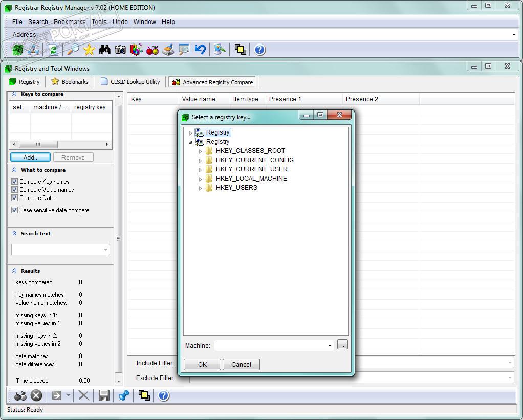Click the blue undo arrow icon
523x420 pixels.
point(200,50)
